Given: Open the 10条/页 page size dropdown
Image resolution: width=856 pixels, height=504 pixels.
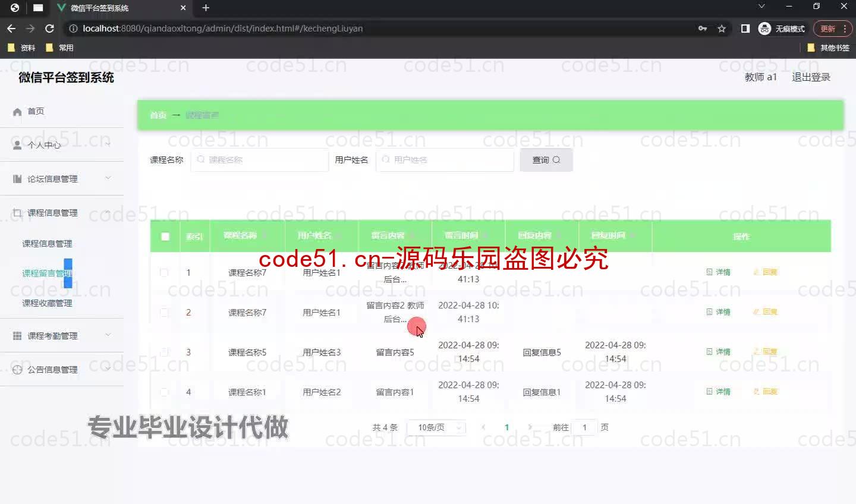Looking at the screenshot, I should [x=436, y=427].
